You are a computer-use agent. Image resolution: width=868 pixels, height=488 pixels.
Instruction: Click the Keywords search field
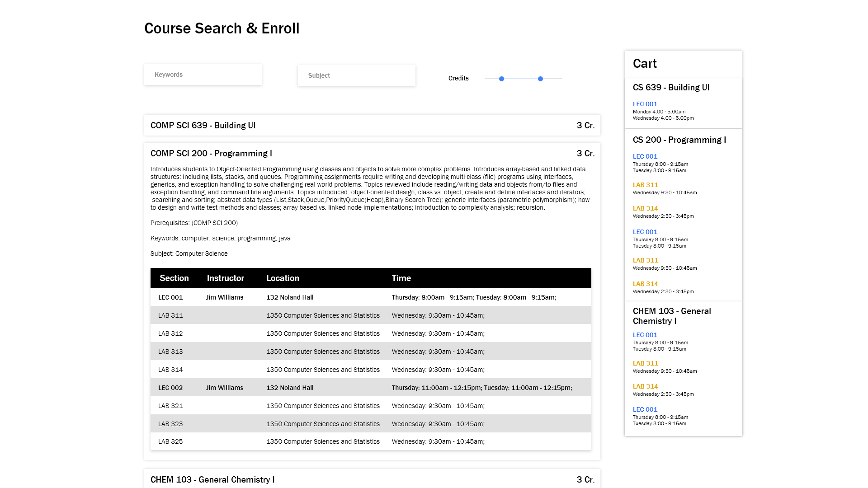pyautogui.click(x=203, y=75)
